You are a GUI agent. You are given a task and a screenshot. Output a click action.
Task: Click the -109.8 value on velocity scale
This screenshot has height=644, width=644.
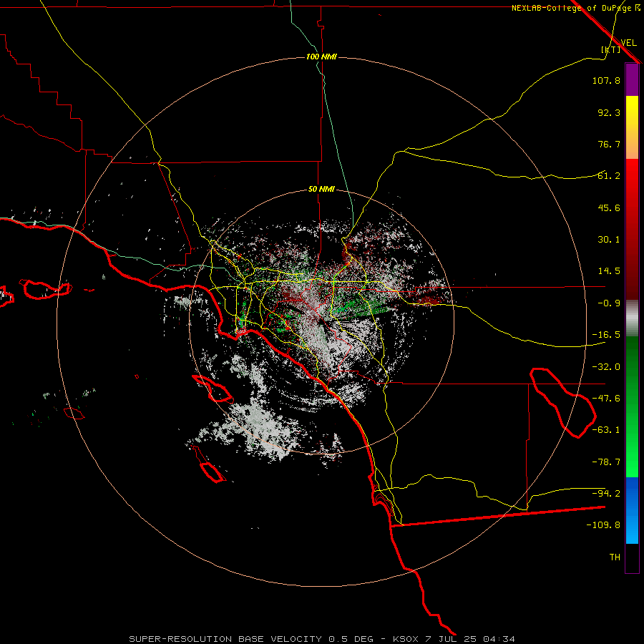[603, 525]
